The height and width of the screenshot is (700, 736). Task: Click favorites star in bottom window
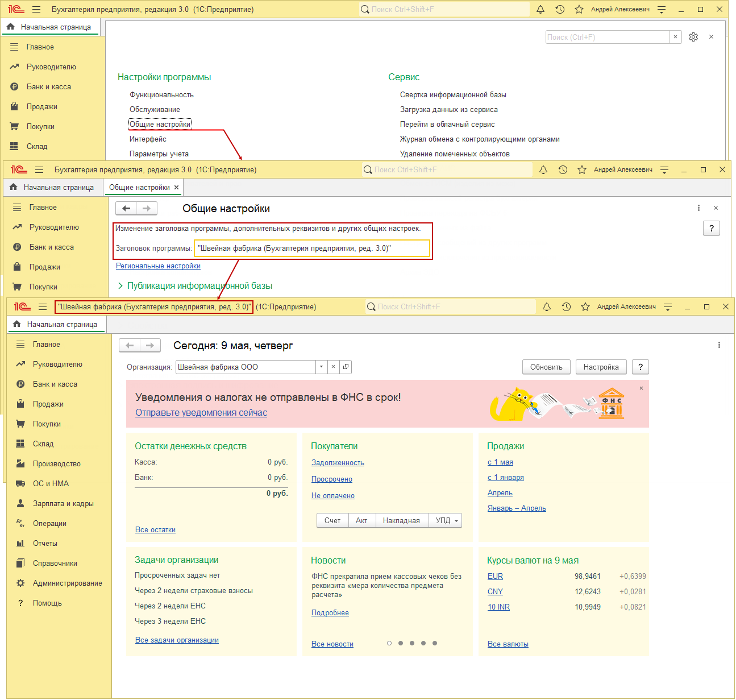(585, 306)
